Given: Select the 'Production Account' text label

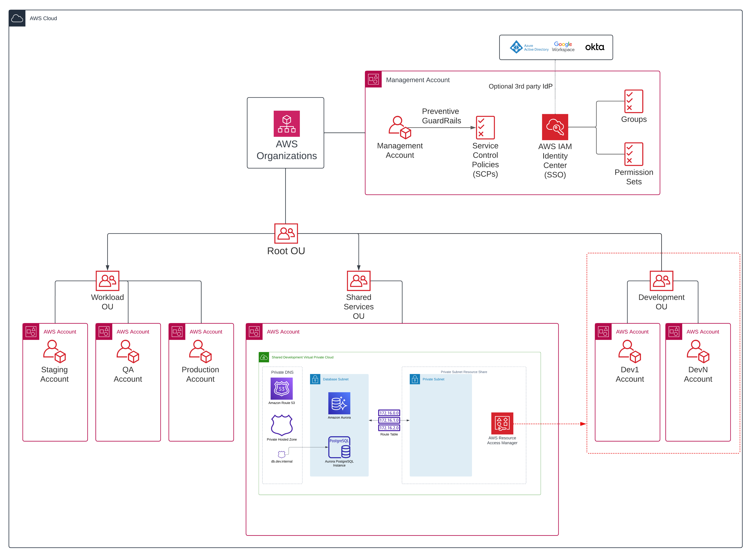Looking at the screenshot, I should pyautogui.click(x=200, y=374).
